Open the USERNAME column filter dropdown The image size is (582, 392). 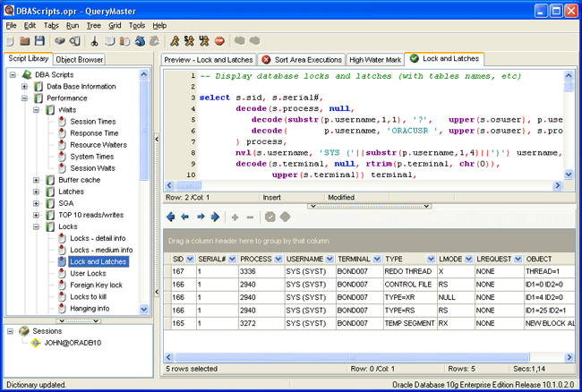[x=330, y=259]
